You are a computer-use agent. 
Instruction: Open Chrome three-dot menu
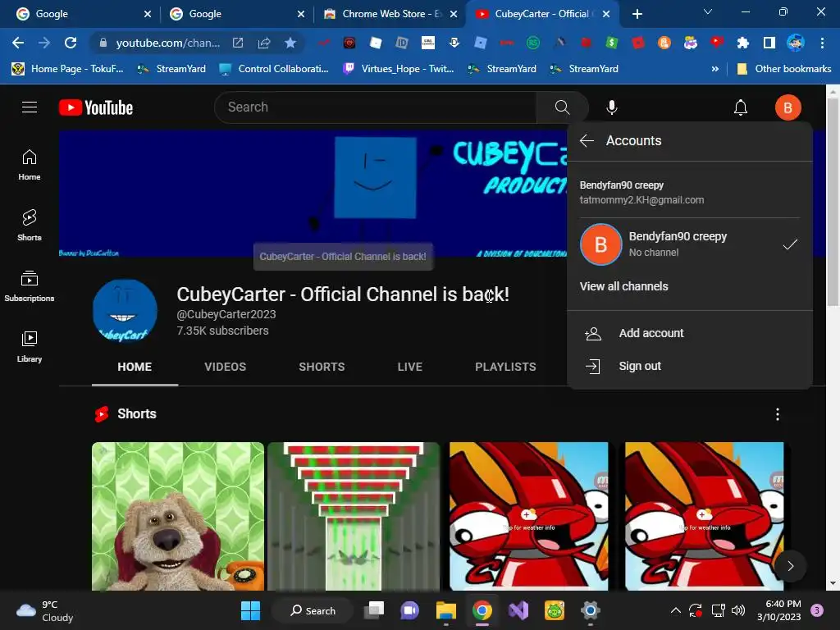pyautogui.click(x=822, y=43)
